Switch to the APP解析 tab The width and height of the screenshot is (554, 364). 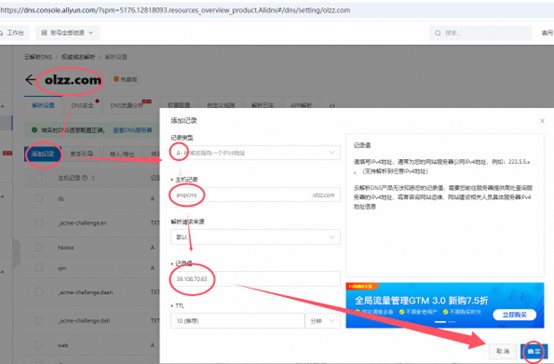click(301, 105)
